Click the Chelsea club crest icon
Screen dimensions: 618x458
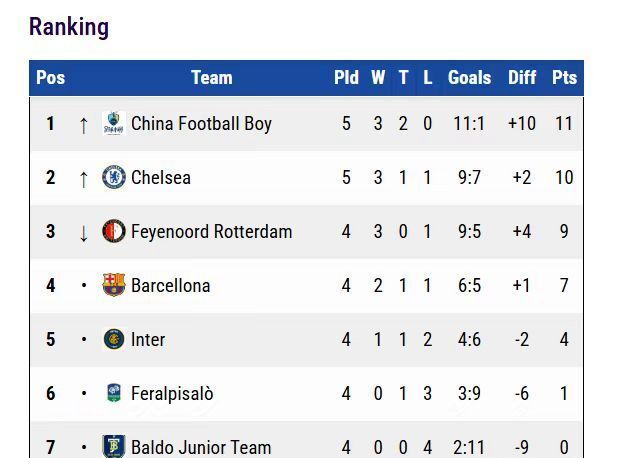coord(114,178)
